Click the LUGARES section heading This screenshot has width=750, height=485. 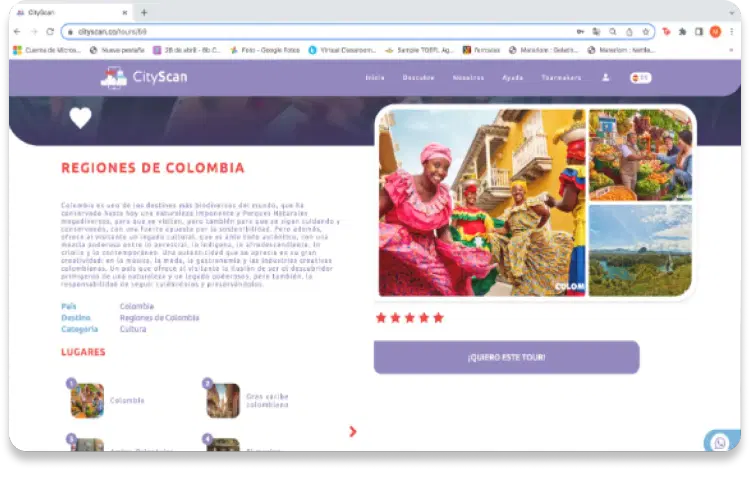(83, 352)
